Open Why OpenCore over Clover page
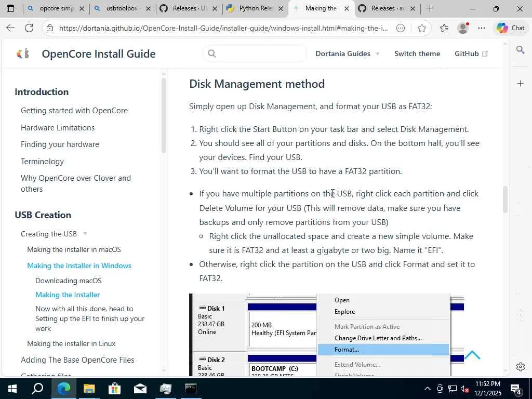532x399 pixels. (76, 183)
